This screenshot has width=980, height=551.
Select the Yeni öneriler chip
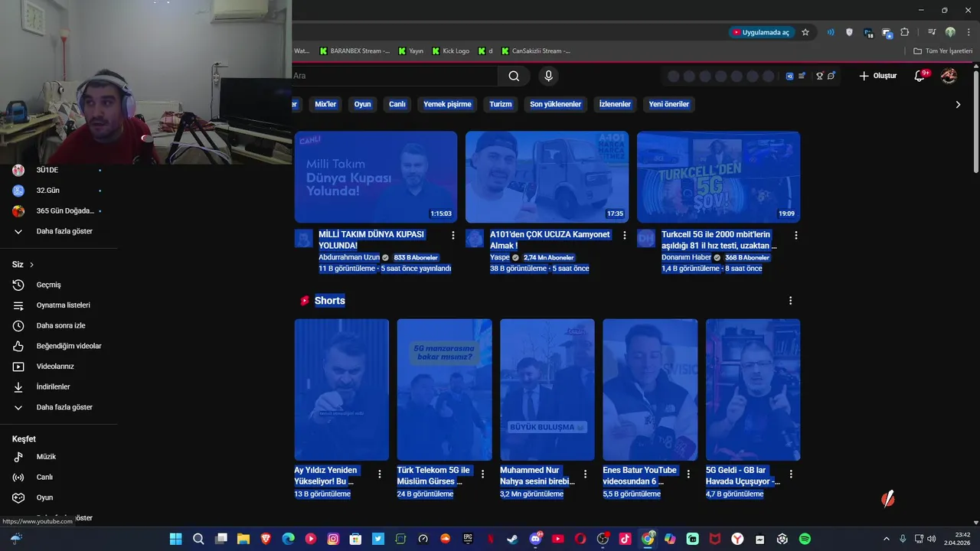point(668,104)
